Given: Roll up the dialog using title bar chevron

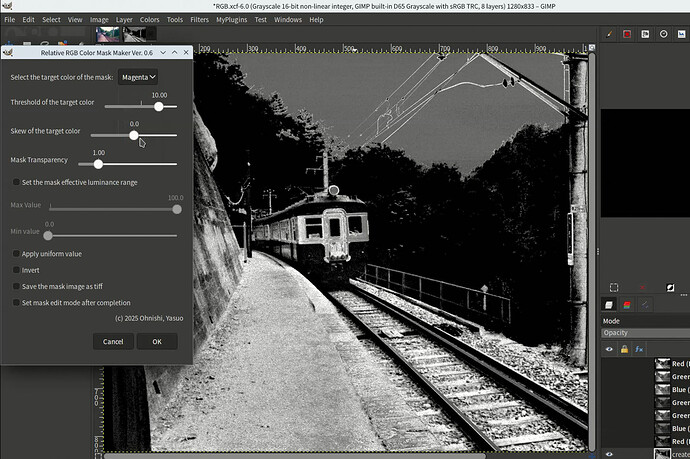Looking at the screenshot, I should tap(177, 52).
